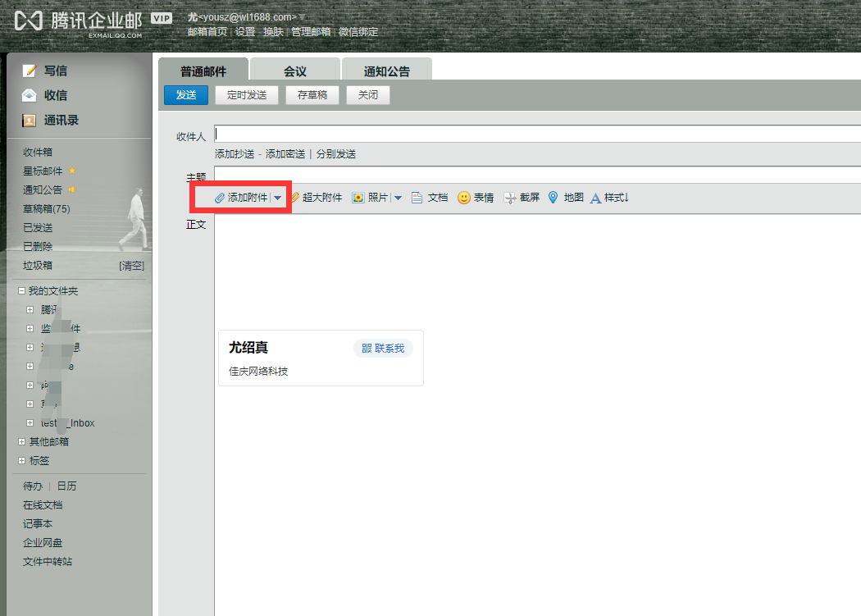Expand the folder starting with 监
861x616 pixels.
[x=30, y=329]
